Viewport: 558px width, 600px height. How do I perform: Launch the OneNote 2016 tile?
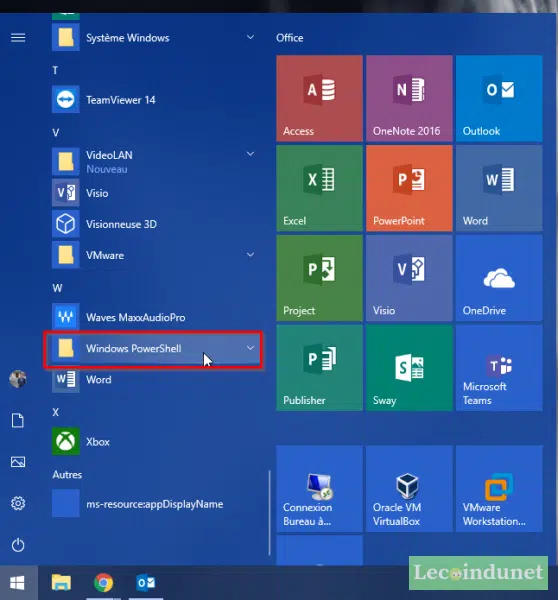(x=409, y=98)
